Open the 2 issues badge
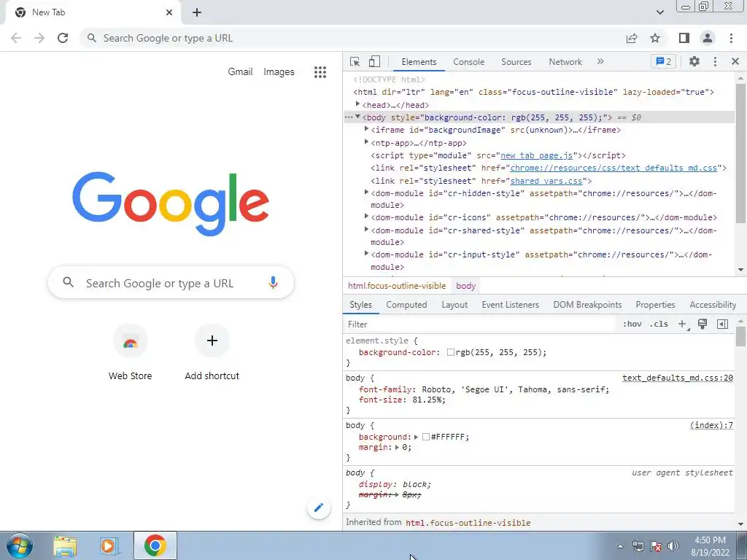The image size is (747, 560). pos(663,61)
